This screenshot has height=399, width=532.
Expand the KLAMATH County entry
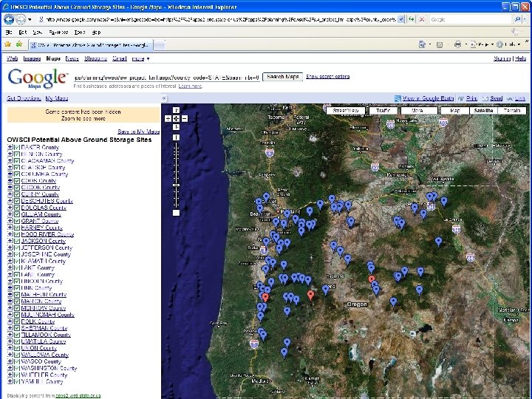coord(10,261)
